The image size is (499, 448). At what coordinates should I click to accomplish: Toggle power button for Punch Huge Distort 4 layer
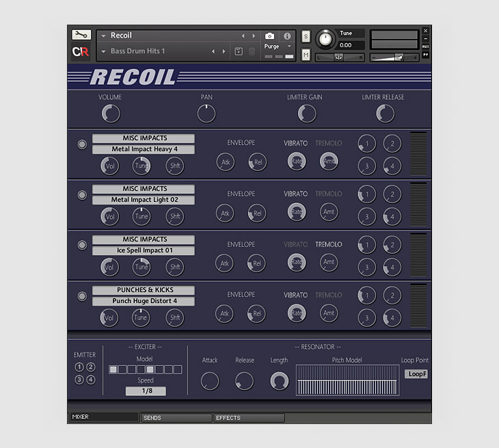[x=82, y=296]
